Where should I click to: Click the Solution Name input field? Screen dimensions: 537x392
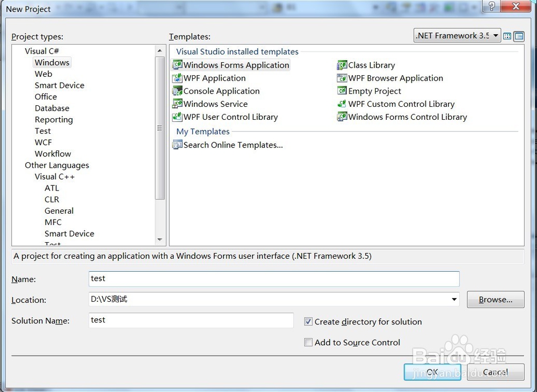(x=191, y=320)
